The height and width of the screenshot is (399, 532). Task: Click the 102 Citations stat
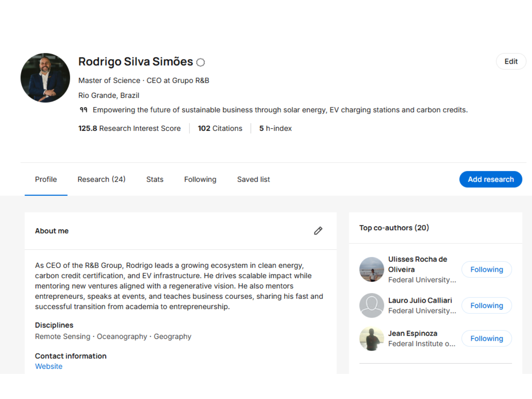tap(220, 128)
